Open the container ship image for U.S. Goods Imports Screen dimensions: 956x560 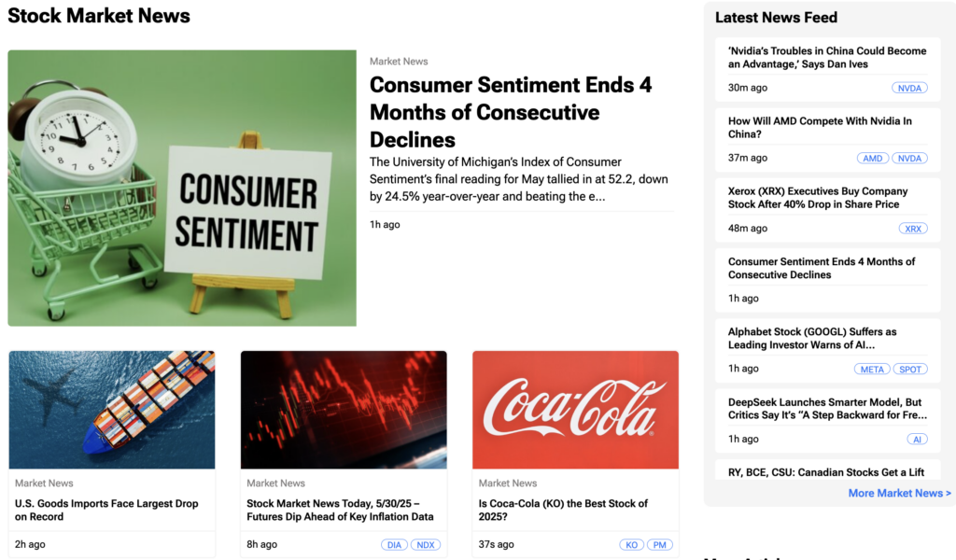pyautogui.click(x=112, y=410)
